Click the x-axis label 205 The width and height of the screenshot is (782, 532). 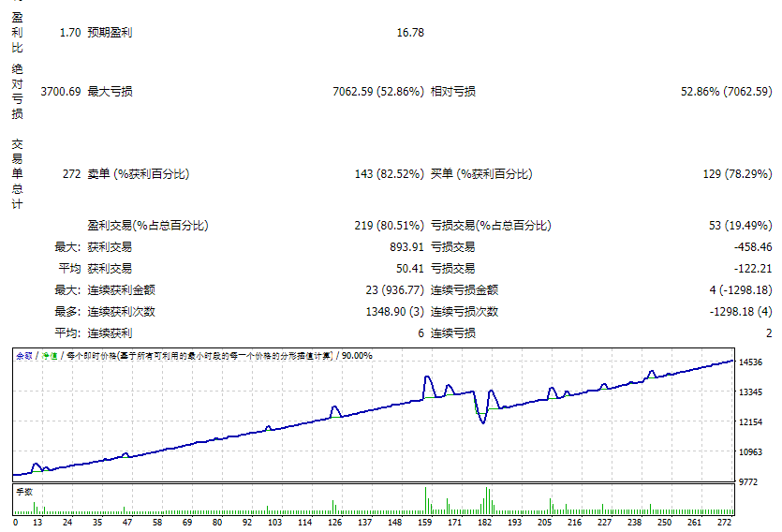[545, 523]
